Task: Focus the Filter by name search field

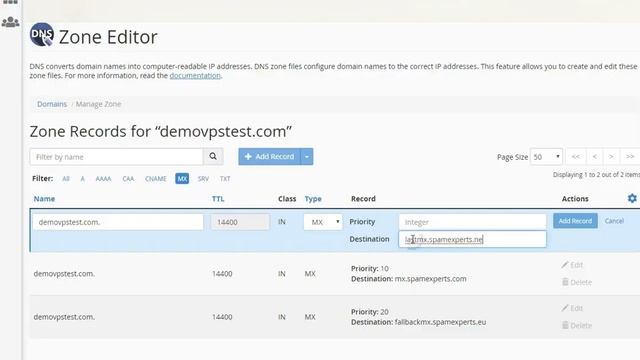Action: [x=116, y=157]
